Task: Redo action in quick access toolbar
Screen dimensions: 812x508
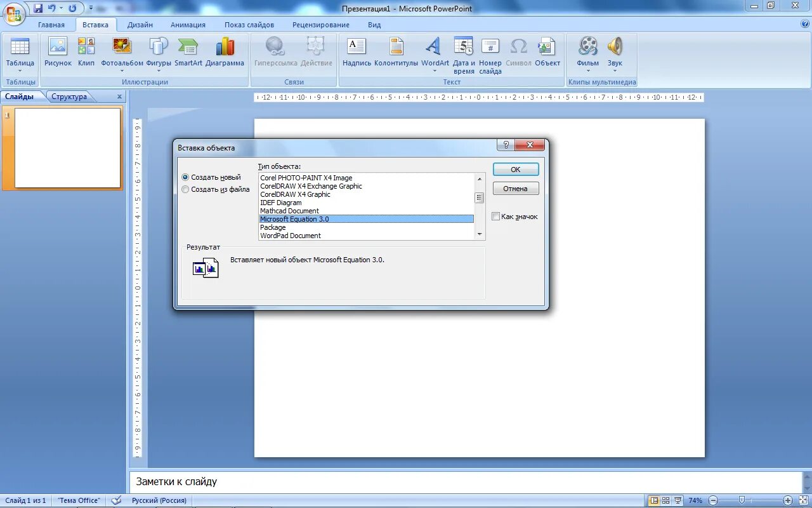Action: [x=72, y=8]
